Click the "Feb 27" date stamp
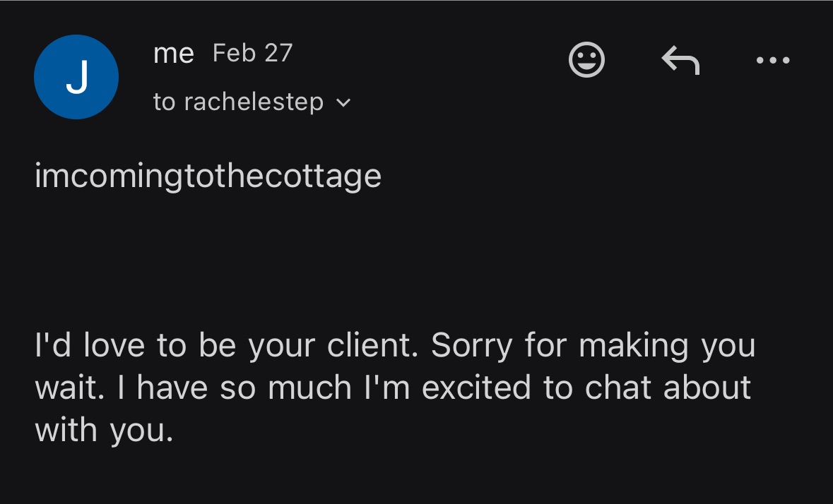 252,54
